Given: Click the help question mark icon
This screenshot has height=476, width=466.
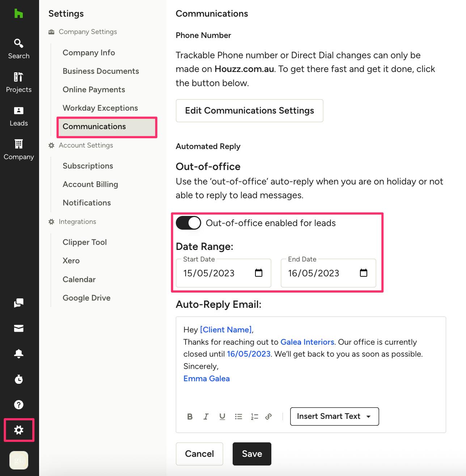Looking at the screenshot, I should pyautogui.click(x=19, y=405).
